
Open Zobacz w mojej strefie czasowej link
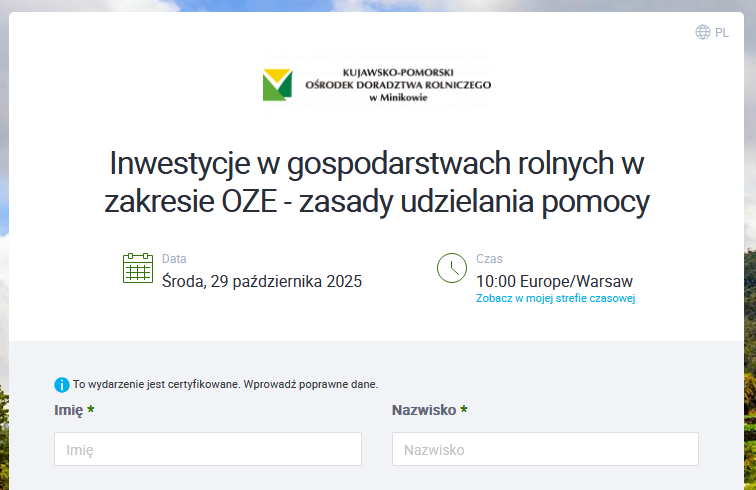point(555,298)
